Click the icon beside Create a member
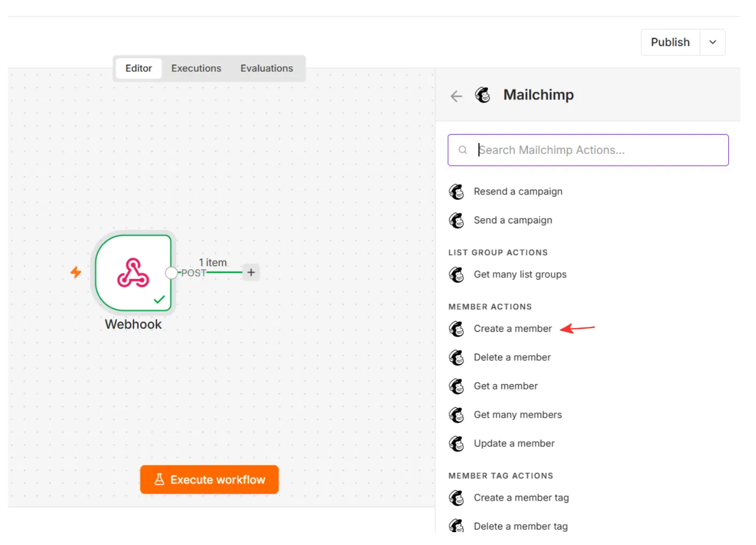This screenshot has height=545, width=756. click(x=456, y=329)
